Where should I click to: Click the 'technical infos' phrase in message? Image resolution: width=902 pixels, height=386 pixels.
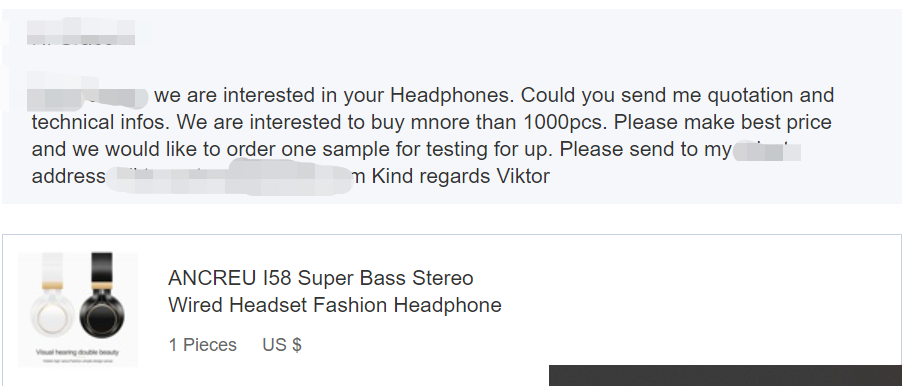(101, 122)
